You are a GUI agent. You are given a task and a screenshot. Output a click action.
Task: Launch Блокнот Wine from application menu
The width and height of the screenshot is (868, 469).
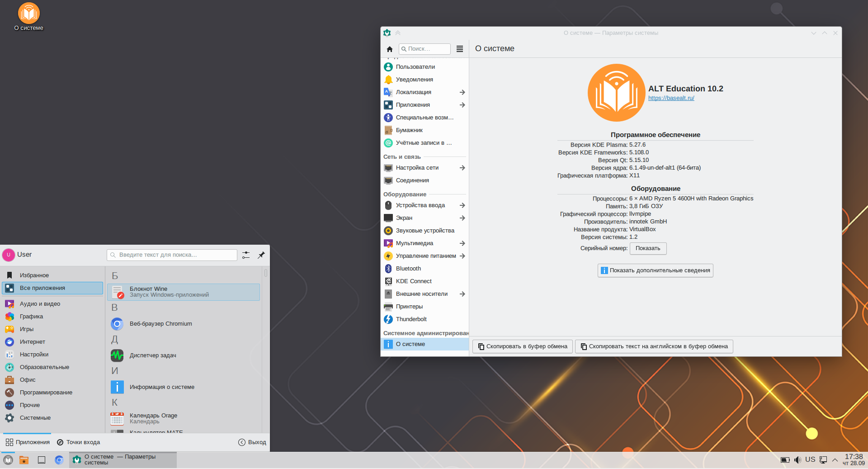(184, 292)
